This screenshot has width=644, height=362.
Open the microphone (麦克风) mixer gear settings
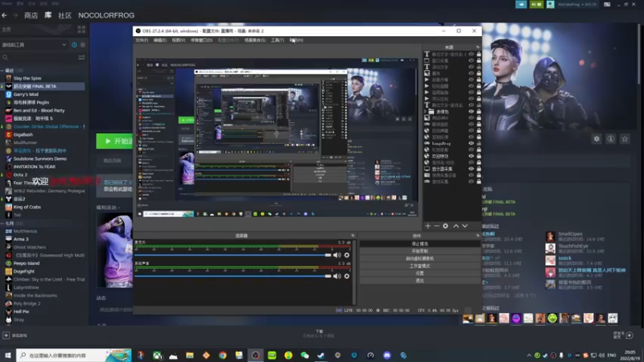click(347, 255)
